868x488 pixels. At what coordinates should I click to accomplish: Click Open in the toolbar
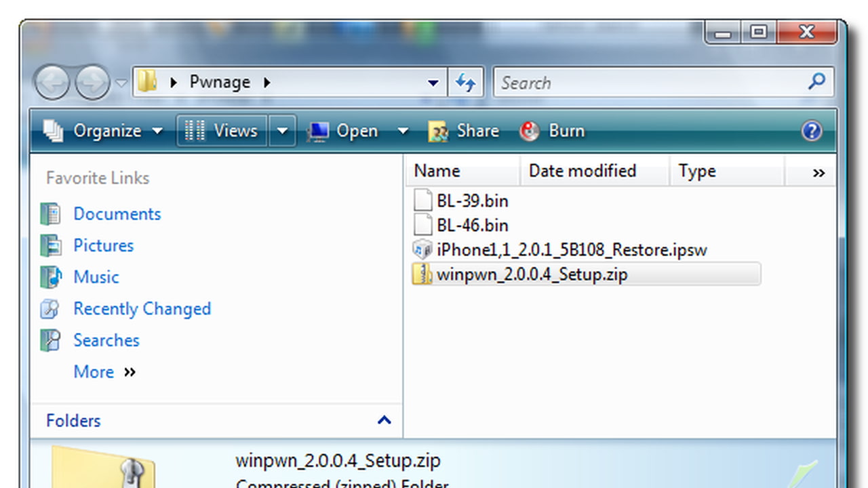point(343,131)
